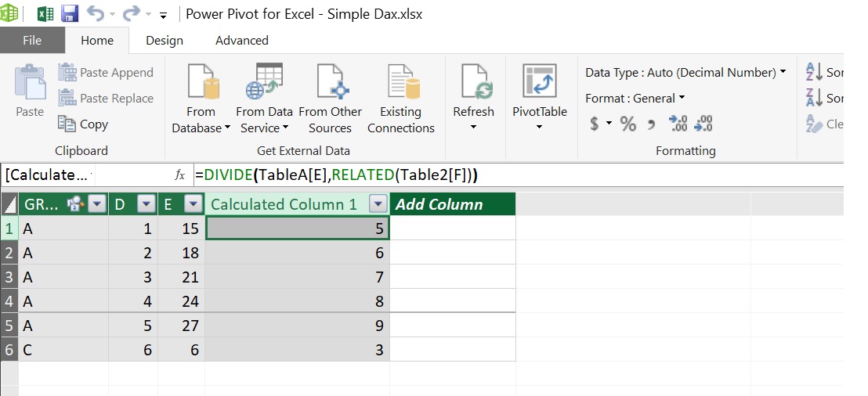Select the Calculated Column 1 header
This screenshot has height=396, width=868.
tap(284, 204)
